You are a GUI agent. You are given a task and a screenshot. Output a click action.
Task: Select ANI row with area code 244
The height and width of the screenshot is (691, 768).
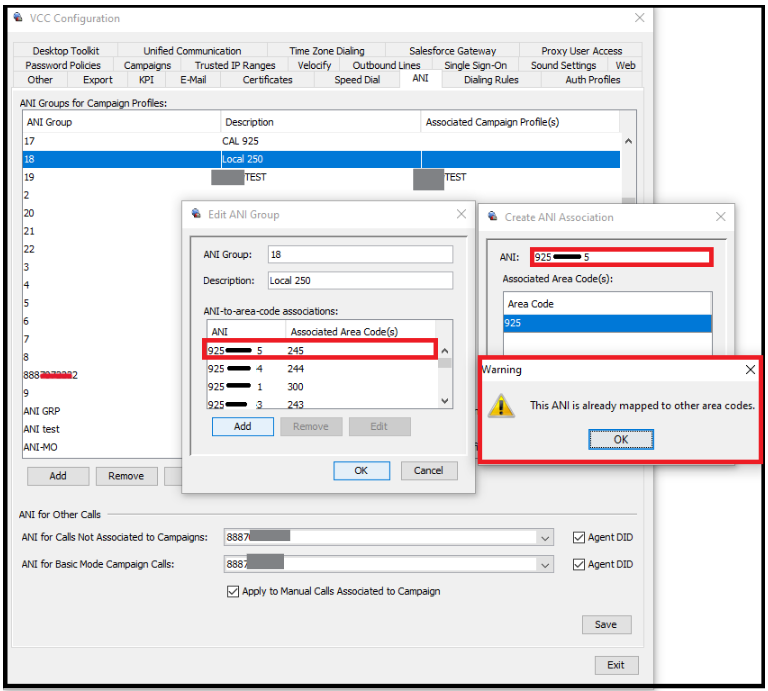click(322, 369)
